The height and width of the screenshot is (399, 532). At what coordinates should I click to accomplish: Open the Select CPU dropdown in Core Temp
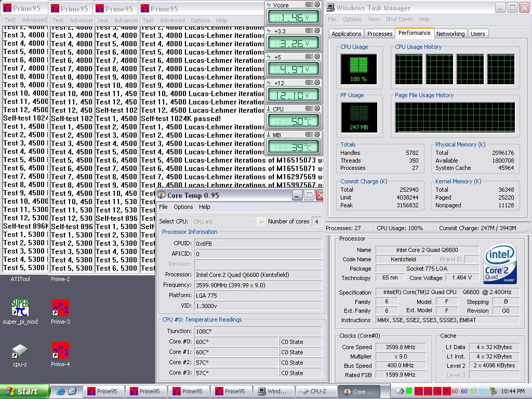[x=261, y=221]
